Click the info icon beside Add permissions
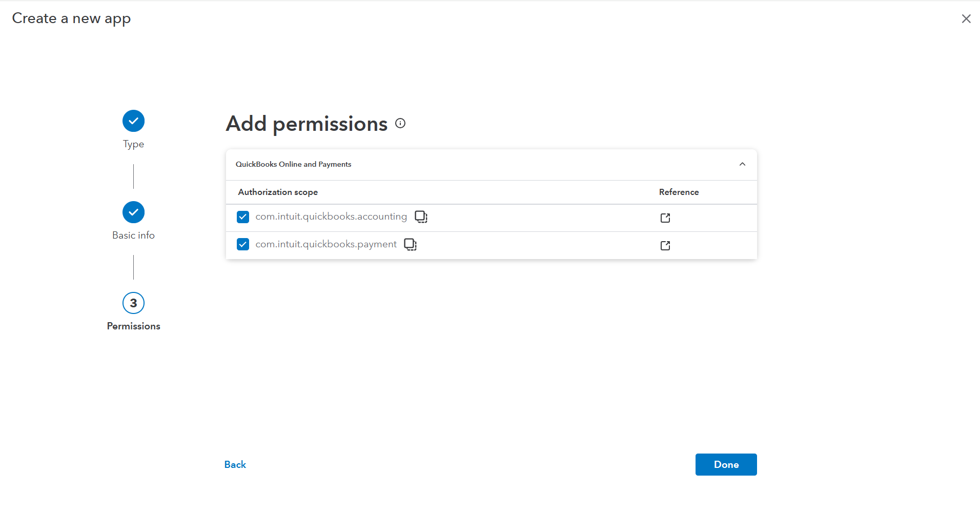The height and width of the screenshot is (511, 980). click(400, 123)
